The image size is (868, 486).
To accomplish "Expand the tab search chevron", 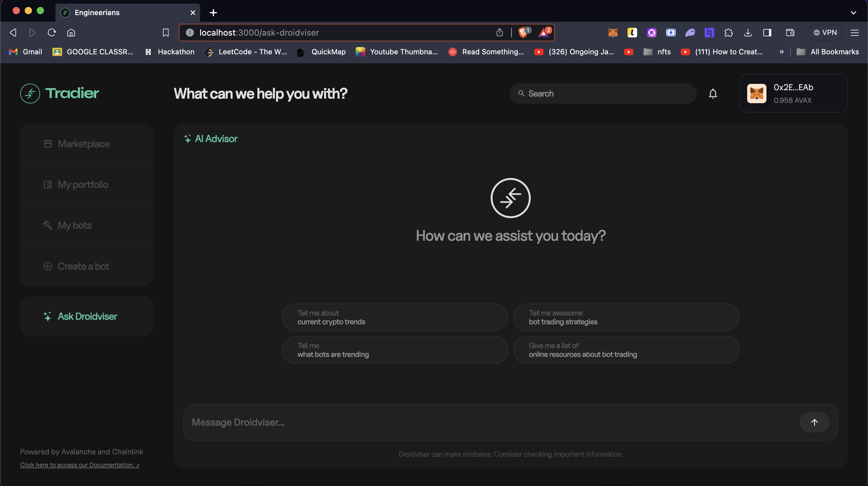I will point(853,13).
